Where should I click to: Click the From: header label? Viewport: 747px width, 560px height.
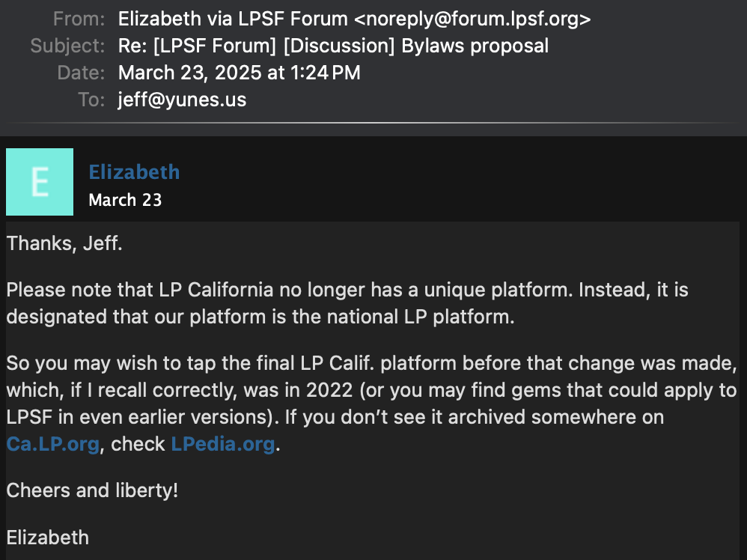click(79, 19)
